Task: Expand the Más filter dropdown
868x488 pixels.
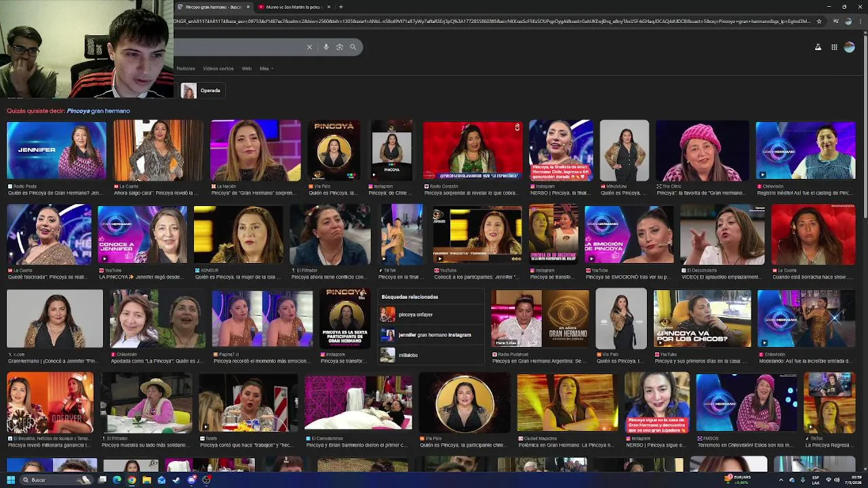Action: pos(266,68)
